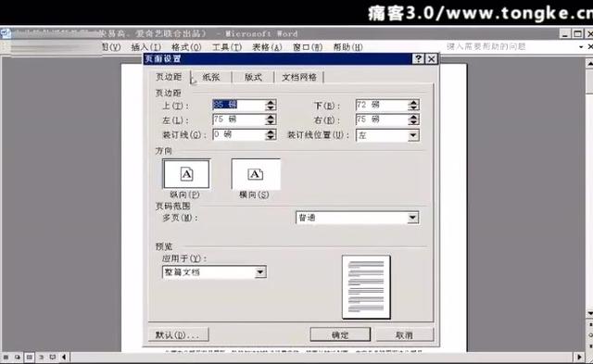Confirm with the 确定 button
The image size is (593, 364).
coord(340,335)
